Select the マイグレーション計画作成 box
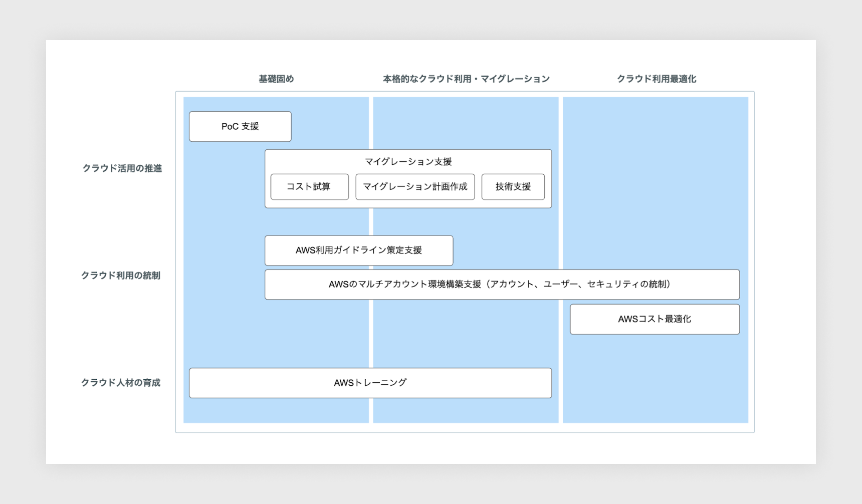Viewport: 862px width, 504px height. pyautogui.click(x=415, y=187)
